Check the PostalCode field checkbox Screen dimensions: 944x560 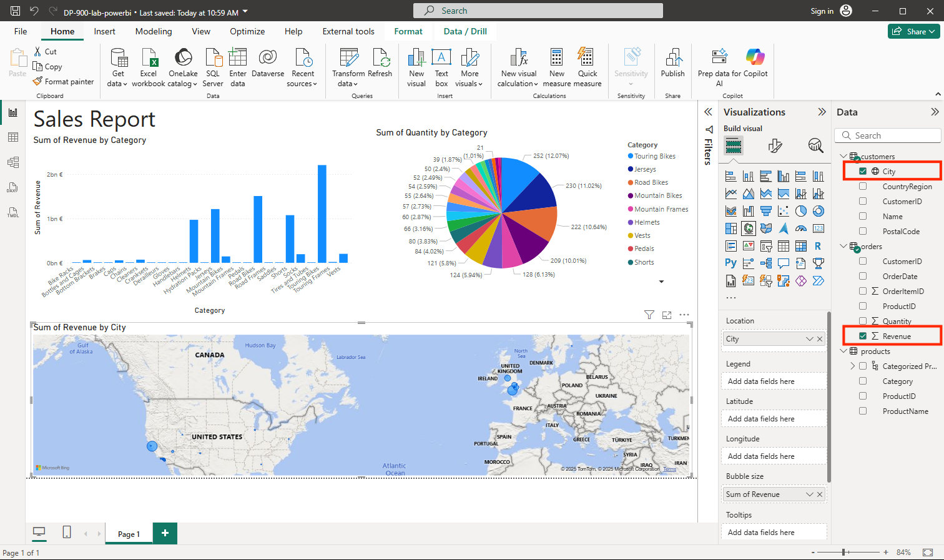pyautogui.click(x=863, y=231)
